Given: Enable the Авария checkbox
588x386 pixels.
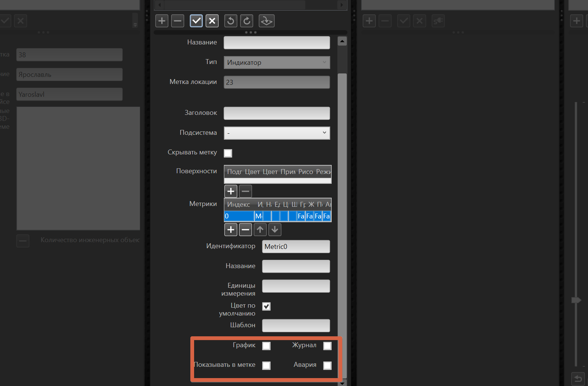Looking at the screenshot, I should click(328, 365).
